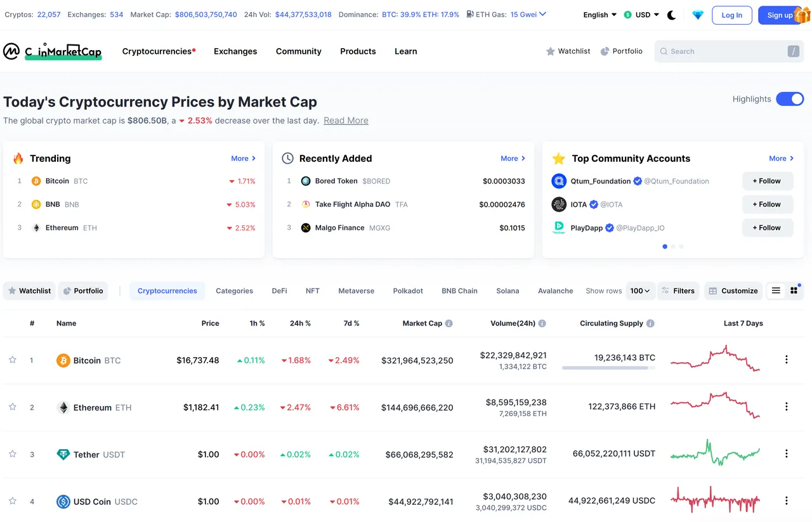812x522 pixels.
Task: Click the Log In button
Action: pos(732,15)
